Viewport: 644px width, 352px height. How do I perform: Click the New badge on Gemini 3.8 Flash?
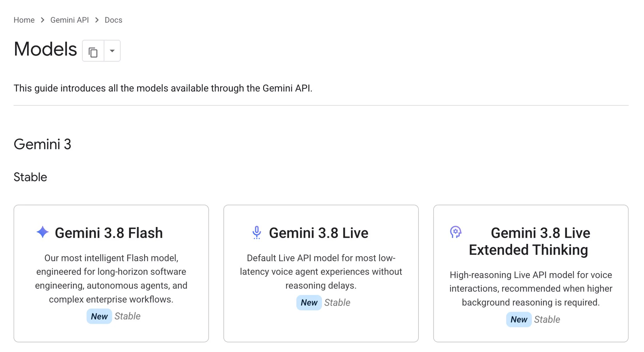[99, 316]
